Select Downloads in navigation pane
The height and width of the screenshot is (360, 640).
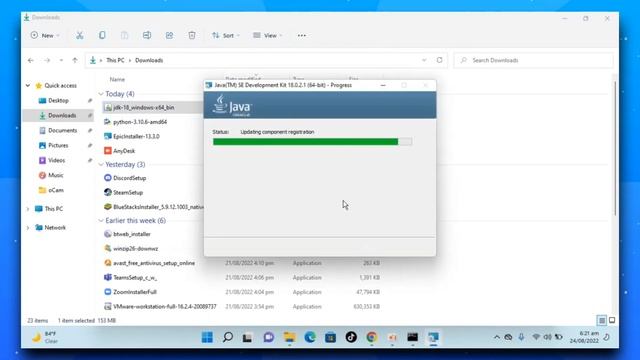tap(62, 116)
